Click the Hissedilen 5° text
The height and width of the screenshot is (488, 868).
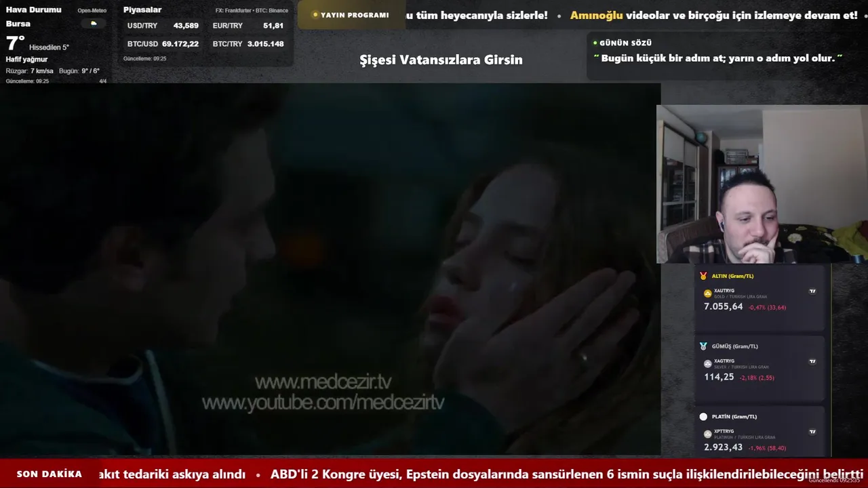pos(49,47)
